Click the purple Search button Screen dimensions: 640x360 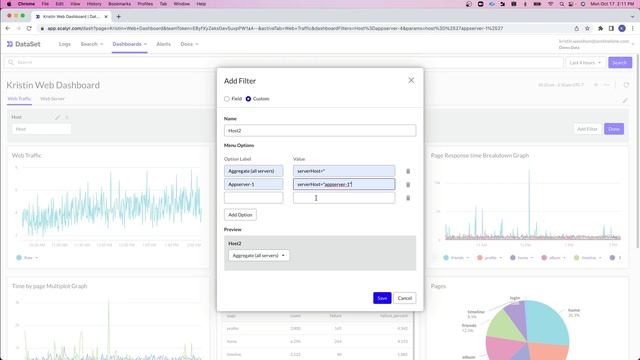[620, 62]
